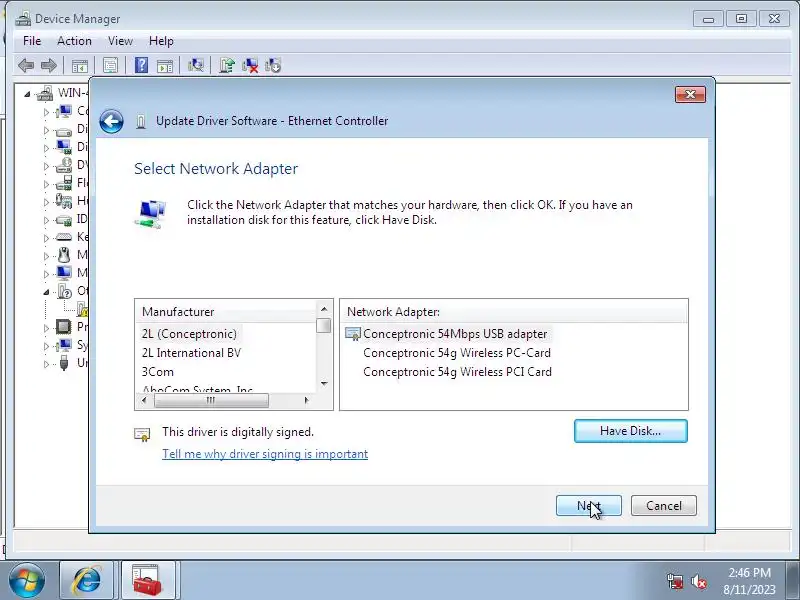Open the Help menu
The image size is (800, 600).
click(161, 41)
